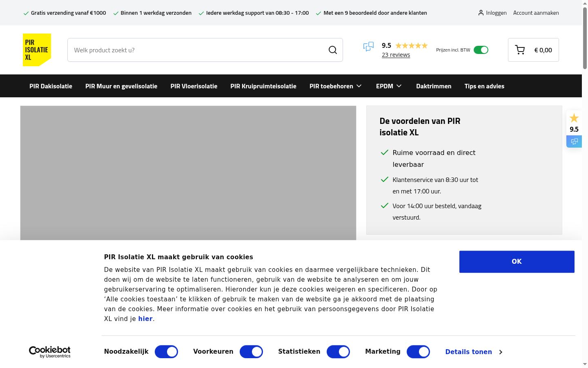Open PIR Muur en gevelisolatie menu item

click(121, 86)
